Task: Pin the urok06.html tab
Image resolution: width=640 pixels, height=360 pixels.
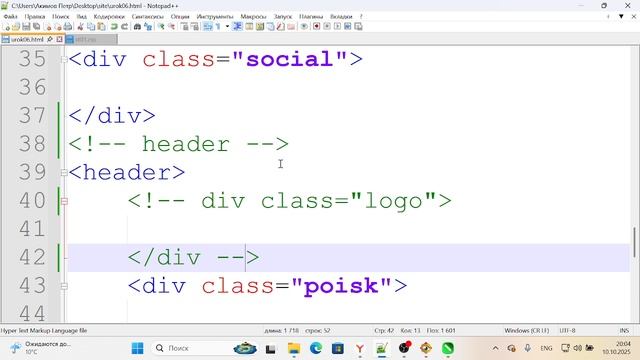Action: pyautogui.click(x=50, y=39)
